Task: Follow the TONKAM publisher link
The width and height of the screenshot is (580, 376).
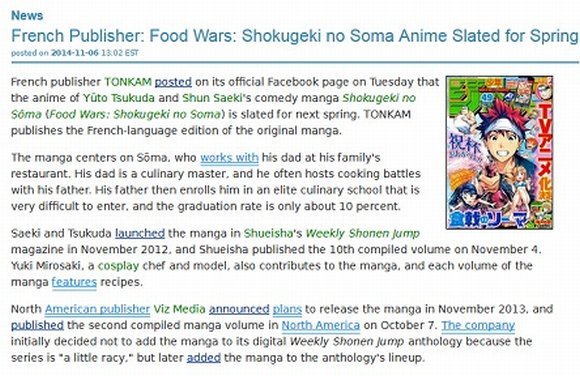Action: pyautogui.click(x=128, y=82)
